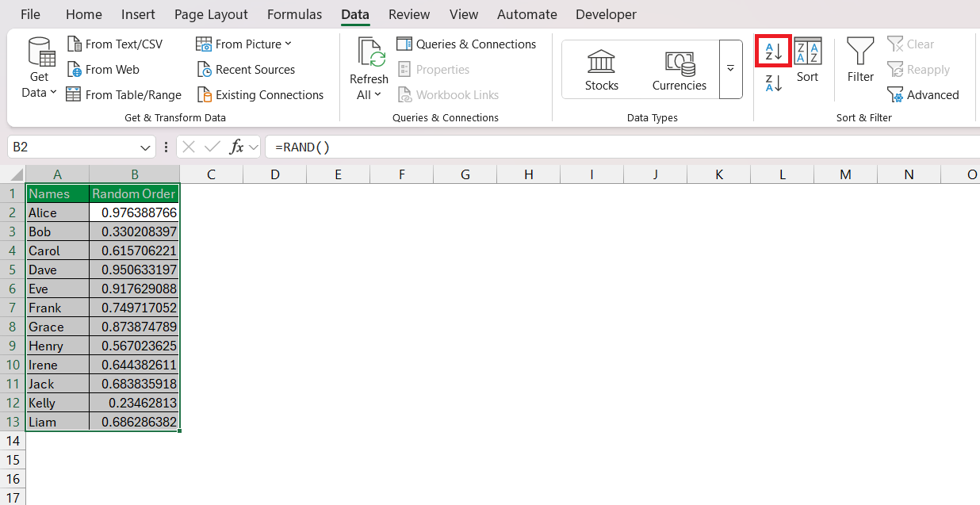The image size is (980, 505).
Task: Switch to the Insert tab
Action: click(x=139, y=14)
